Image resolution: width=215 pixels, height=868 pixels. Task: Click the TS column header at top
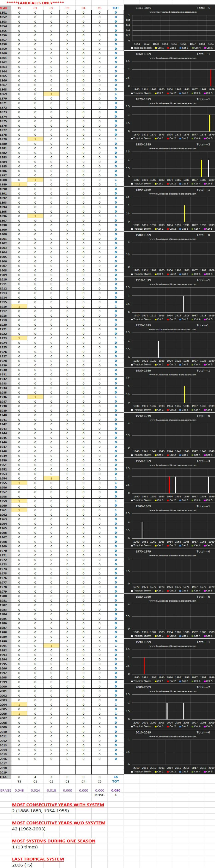tap(19, 8)
